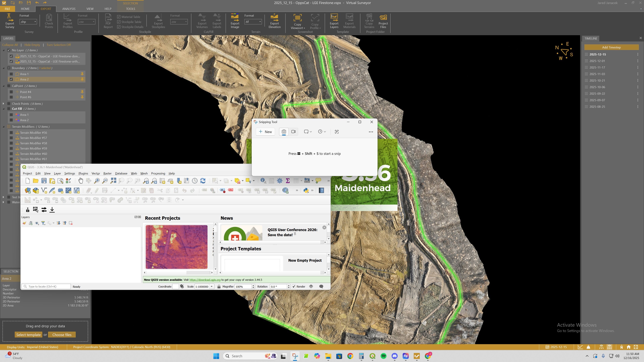Toggle Stockpile Details checkbox

(119, 27)
